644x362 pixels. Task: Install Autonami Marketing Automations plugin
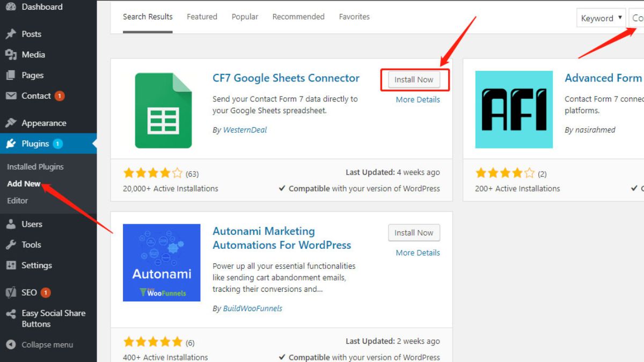[x=414, y=233]
